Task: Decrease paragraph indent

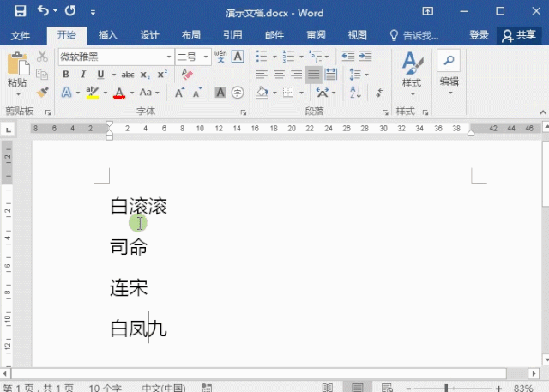Action: [348, 57]
